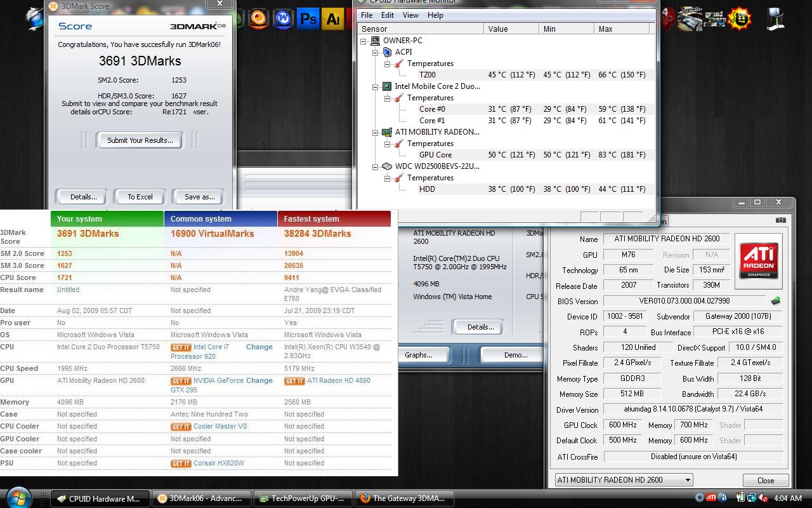Open the Help menu in HWMonitor
Image resolution: width=812 pixels, height=508 pixels.
[x=435, y=15]
